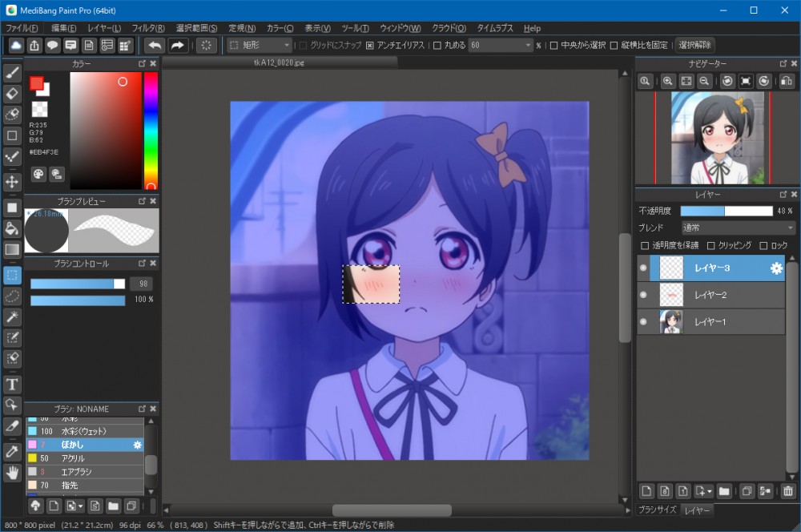
Task: Click the cloud icon in toolbar
Action: pos(16,46)
